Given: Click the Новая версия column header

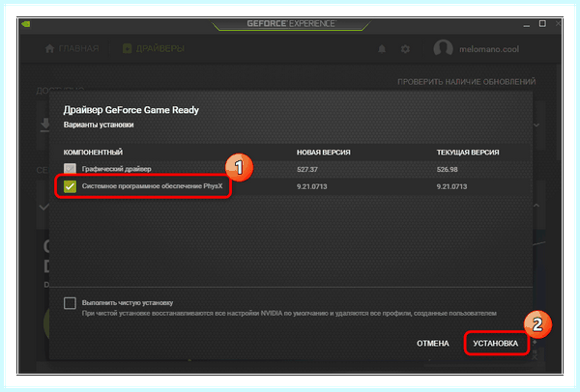Looking at the screenshot, I should (x=323, y=153).
